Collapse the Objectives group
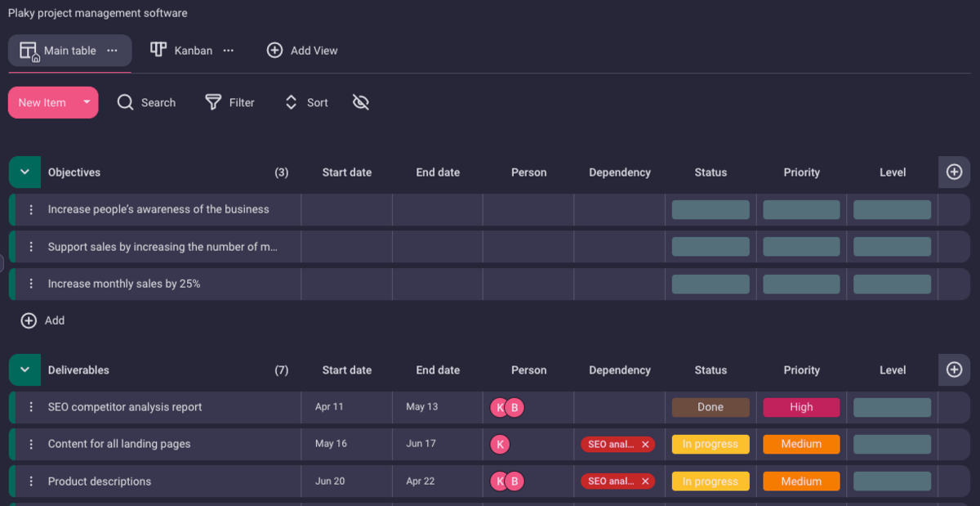The image size is (980, 506). [24, 172]
